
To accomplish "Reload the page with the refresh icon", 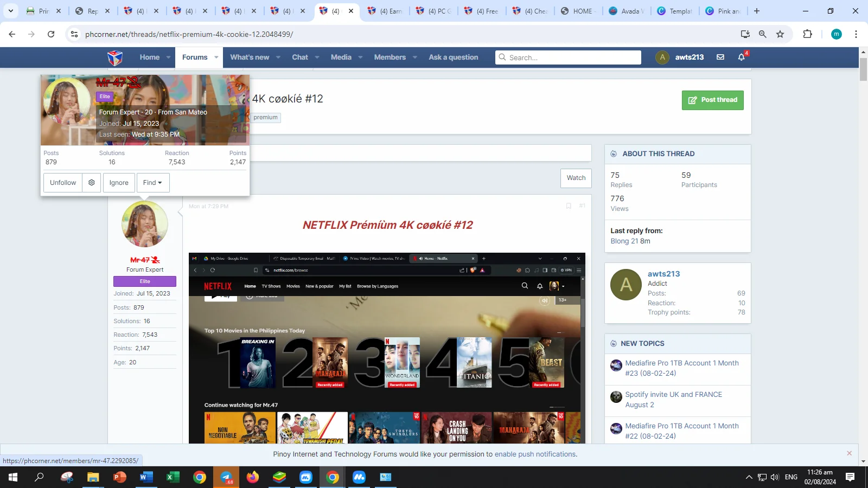I will point(51,34).
